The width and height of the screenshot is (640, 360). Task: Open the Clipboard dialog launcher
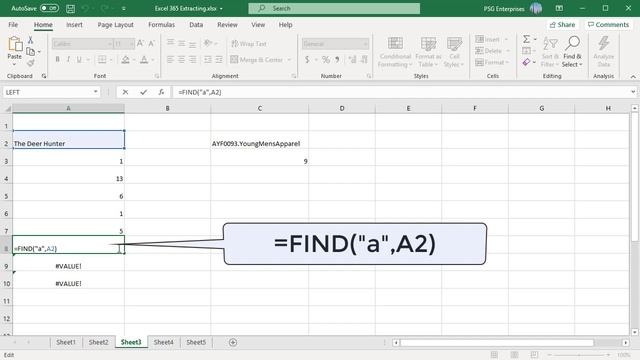[44, 76]
